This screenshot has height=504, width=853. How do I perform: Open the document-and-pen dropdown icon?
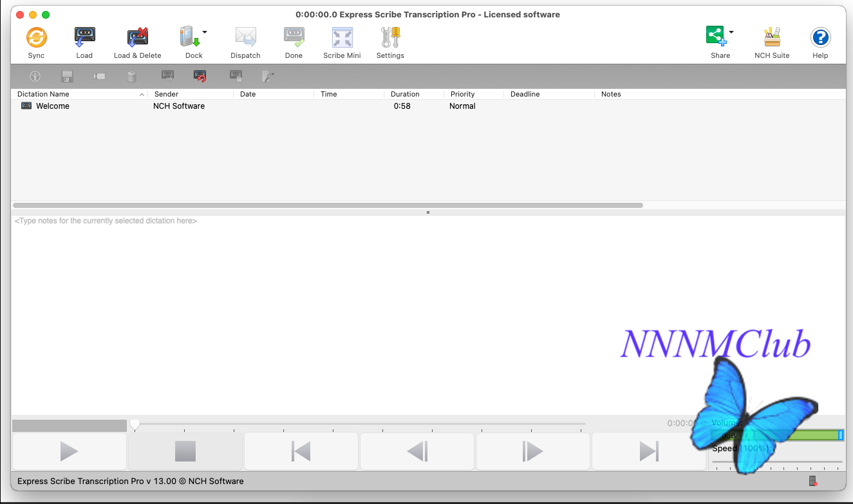click(268, 77)
